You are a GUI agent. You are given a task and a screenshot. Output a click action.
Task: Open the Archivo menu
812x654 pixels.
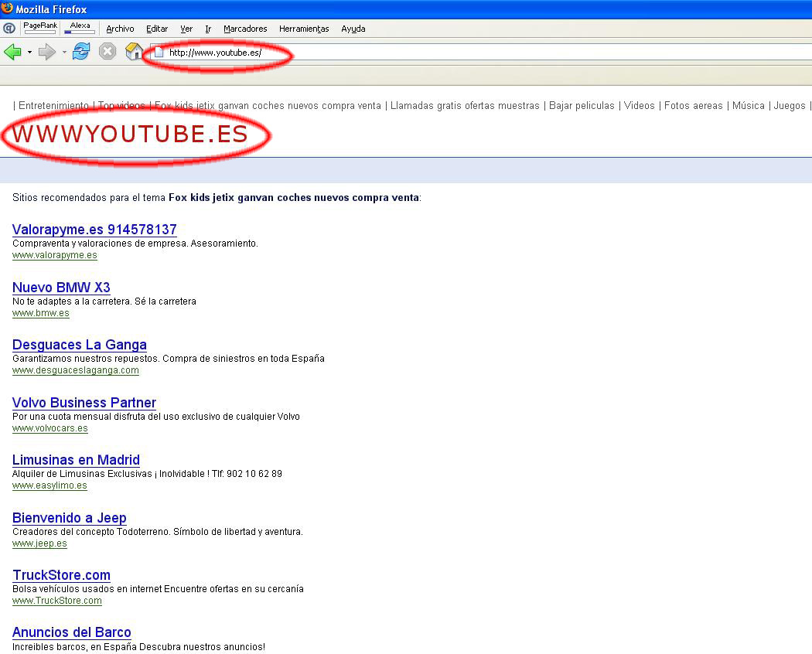pyautogui.click(x=120, y=29)
